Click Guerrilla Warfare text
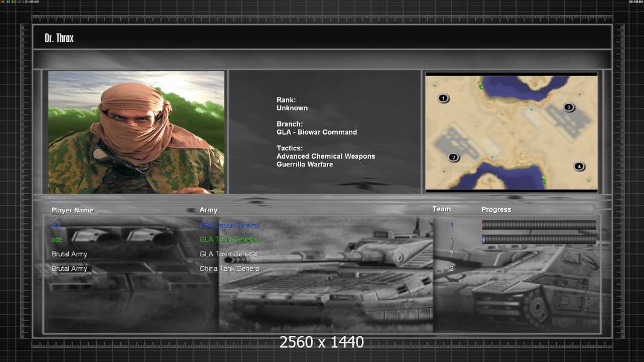 pyautogui.click(x=304, y=164)
